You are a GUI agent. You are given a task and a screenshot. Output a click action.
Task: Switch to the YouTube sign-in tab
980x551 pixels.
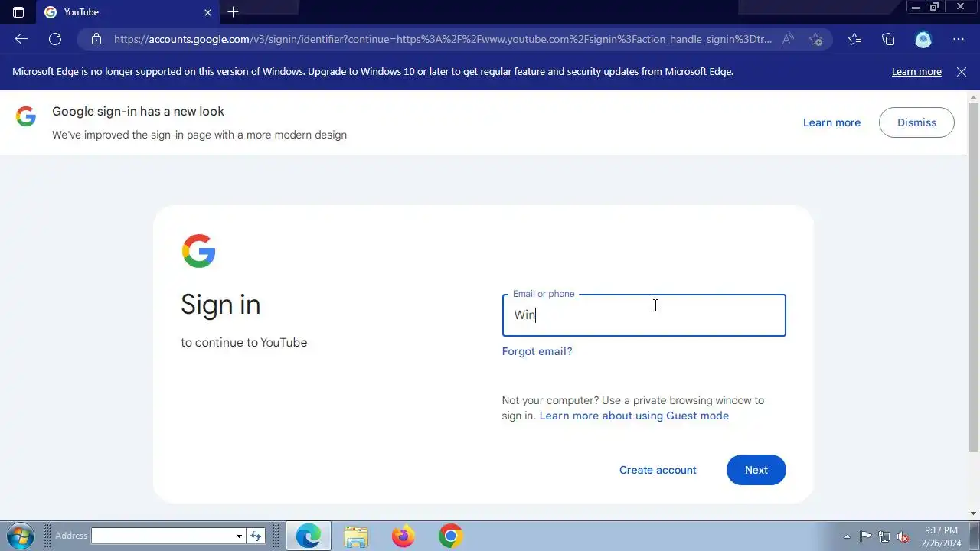pyautogui.click(x=127, y=12)
